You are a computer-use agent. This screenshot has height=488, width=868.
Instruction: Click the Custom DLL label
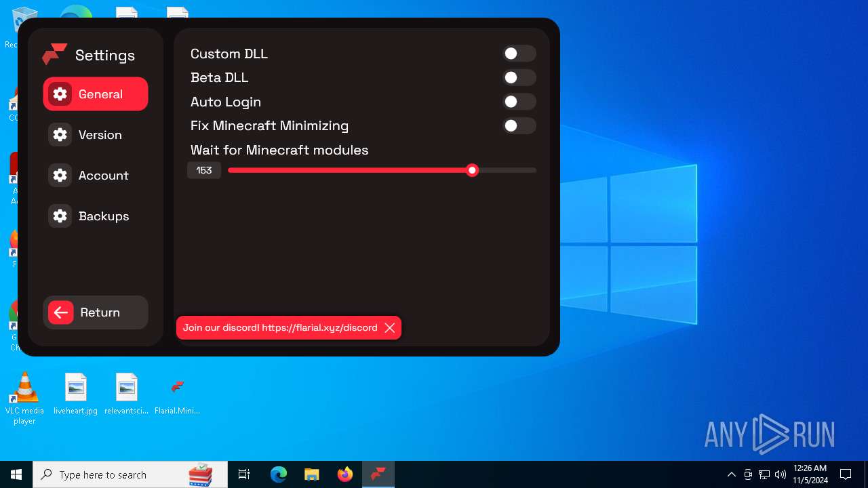coord(229,54)
